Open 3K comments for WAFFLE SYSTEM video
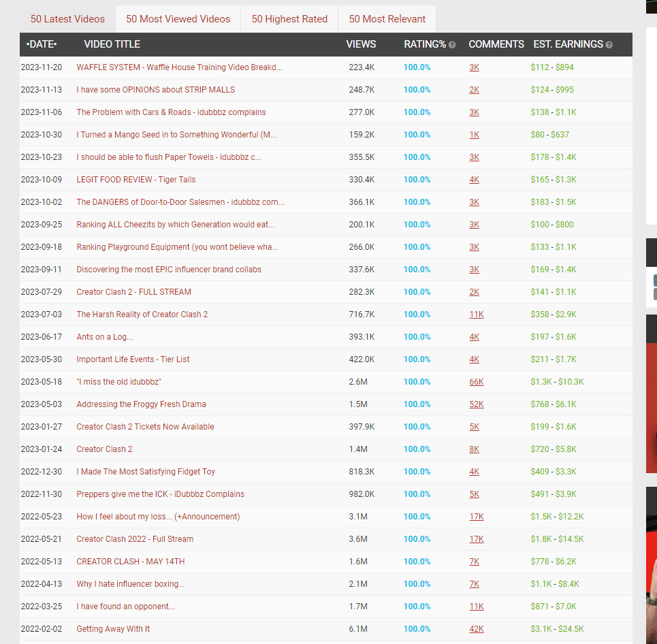This screenshot has width=657, height=644. tap(474, 67)
